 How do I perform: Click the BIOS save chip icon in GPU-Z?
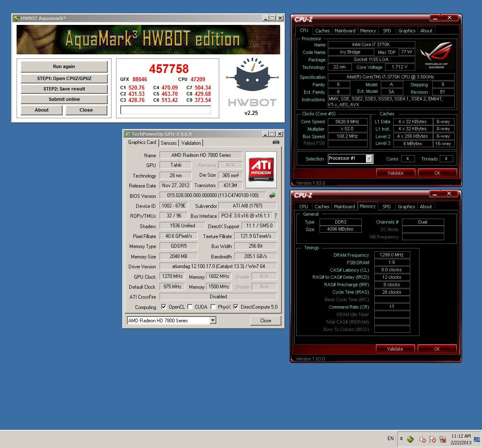click(272, 195)
